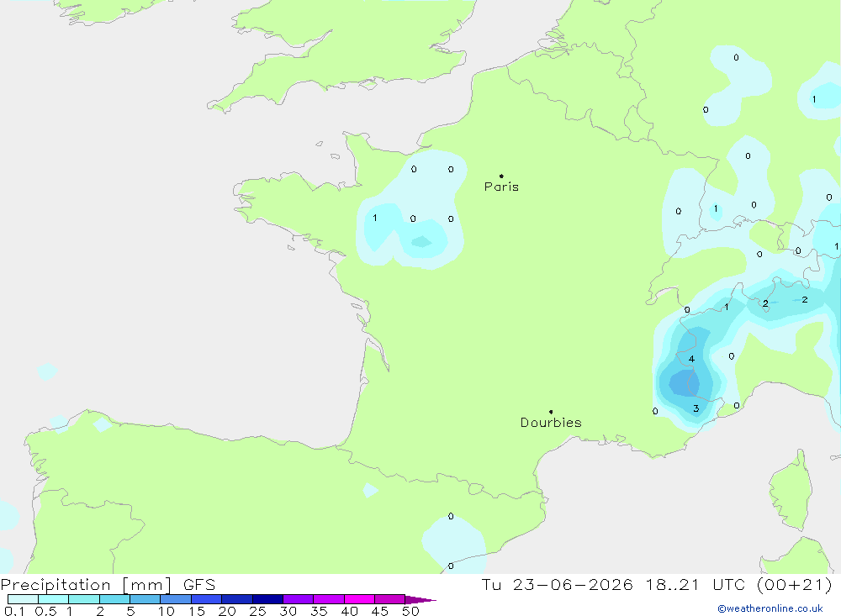Pick the 0.5–1 mm legend swatch
The image size is (841, 616).
(x=54, y=599)
